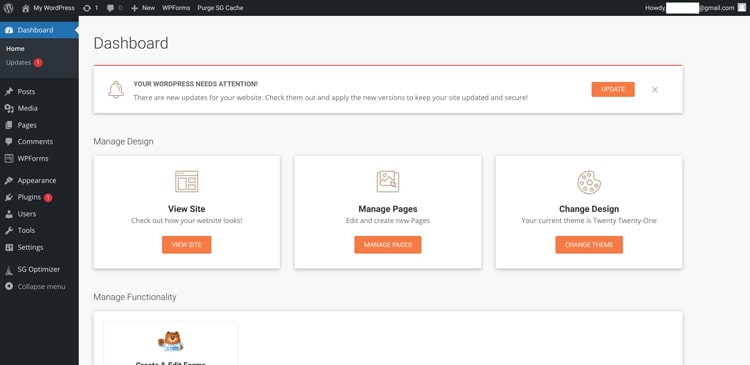Click the Collapse menu label
This screenshot has width=750, height=365.
(x=42, y=287)
